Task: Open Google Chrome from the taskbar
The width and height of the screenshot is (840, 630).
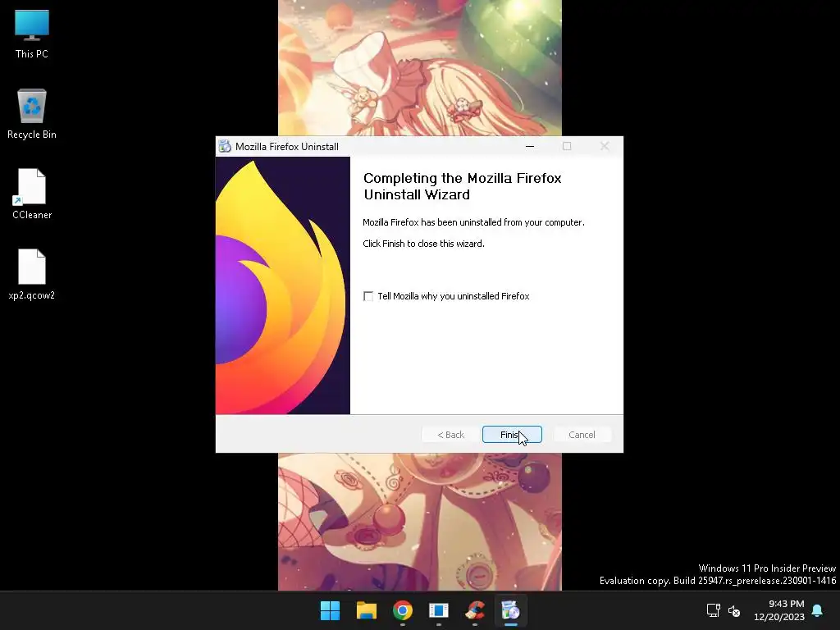Action: [x=402, y=610]
